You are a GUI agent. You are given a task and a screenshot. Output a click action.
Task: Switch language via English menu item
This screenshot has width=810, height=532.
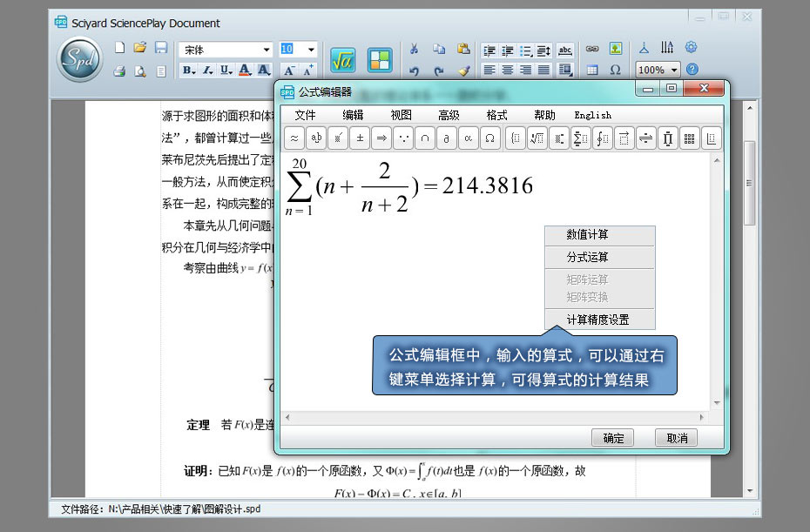(x=592, y=115)
